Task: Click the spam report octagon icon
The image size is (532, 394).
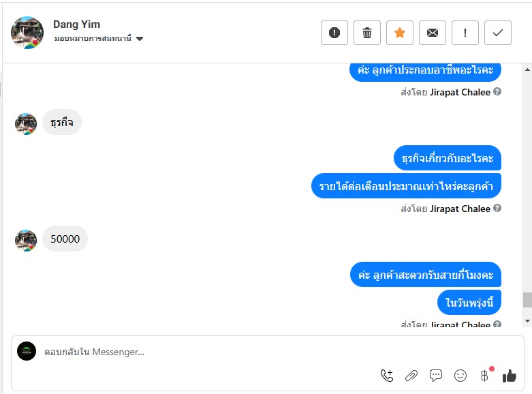Action: [x=334, y=33]
